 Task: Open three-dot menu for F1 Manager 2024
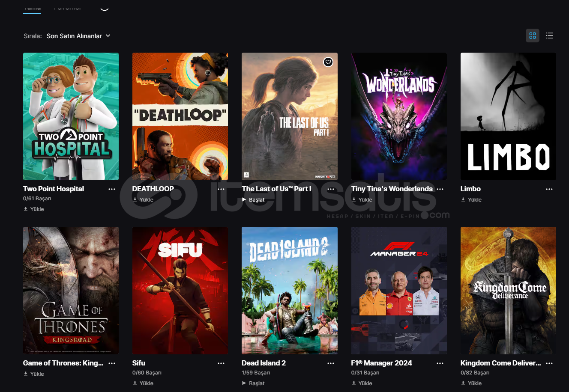(x=440, y=363)
